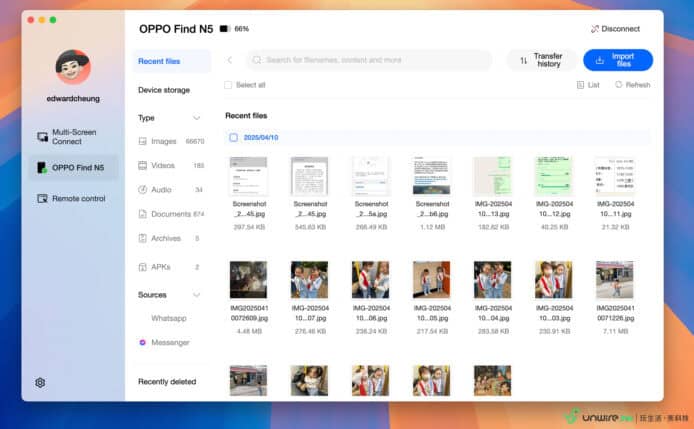
Task: Select the 545.63 KB screenshot thumbnail
Action: 309,176
